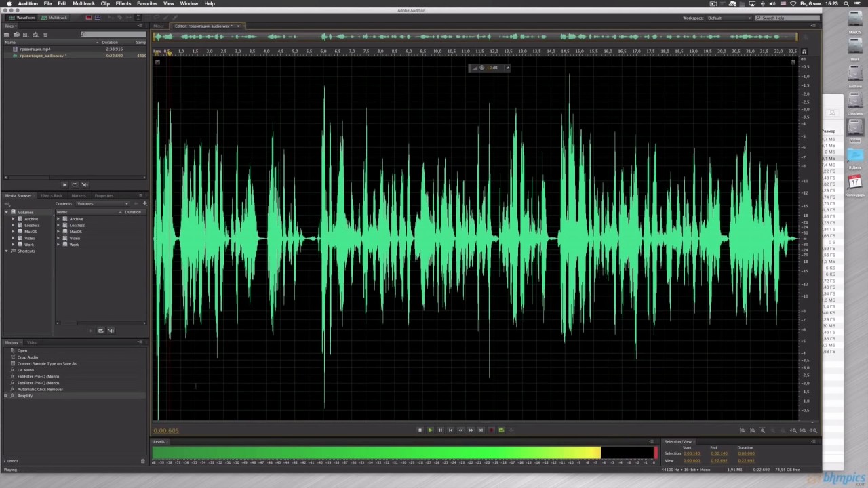Select Lossless in the contents list
Image resolution: width=868 pixels, height=488 pixels.
coord(77,225)
